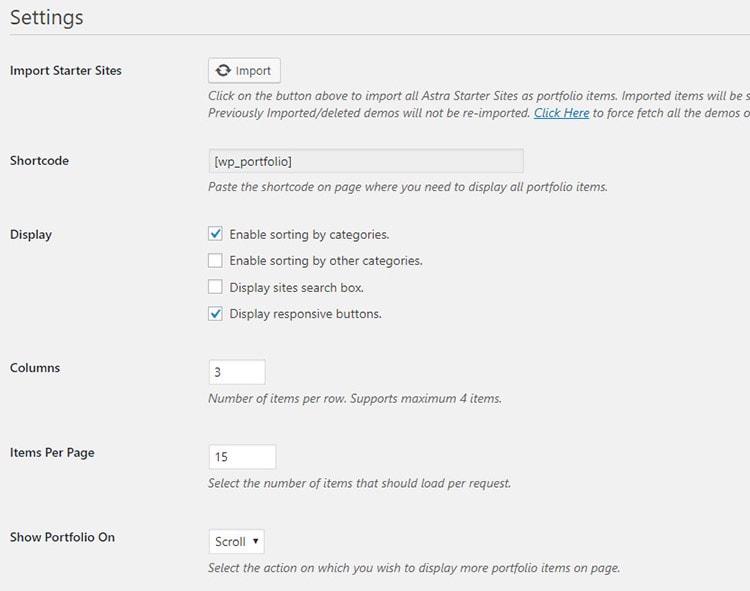Image resolution: width=750 pixels, height=591 pixels.
Task: Click the 'Items Per Page' row label
Action: pyautogui.click(x=52, y=453)
